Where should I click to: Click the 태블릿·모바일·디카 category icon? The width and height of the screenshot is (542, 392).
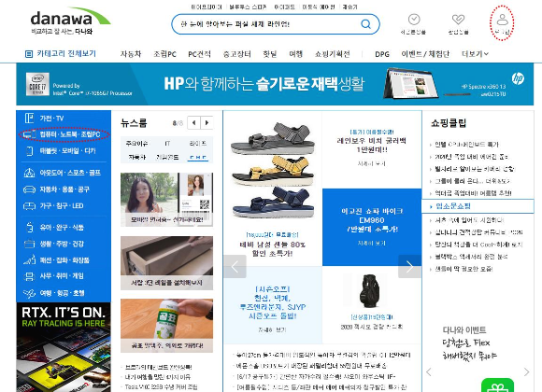[x=30, y=151]
